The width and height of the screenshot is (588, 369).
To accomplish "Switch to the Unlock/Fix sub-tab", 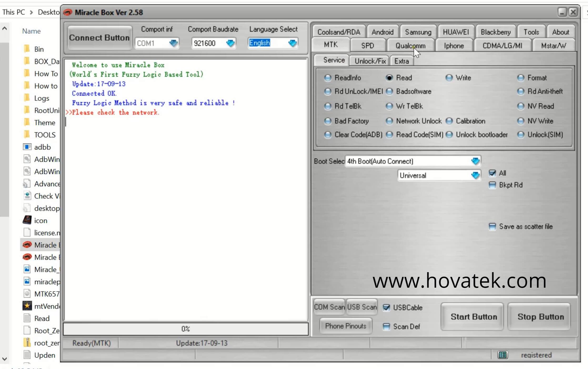I will coord(370,61).
